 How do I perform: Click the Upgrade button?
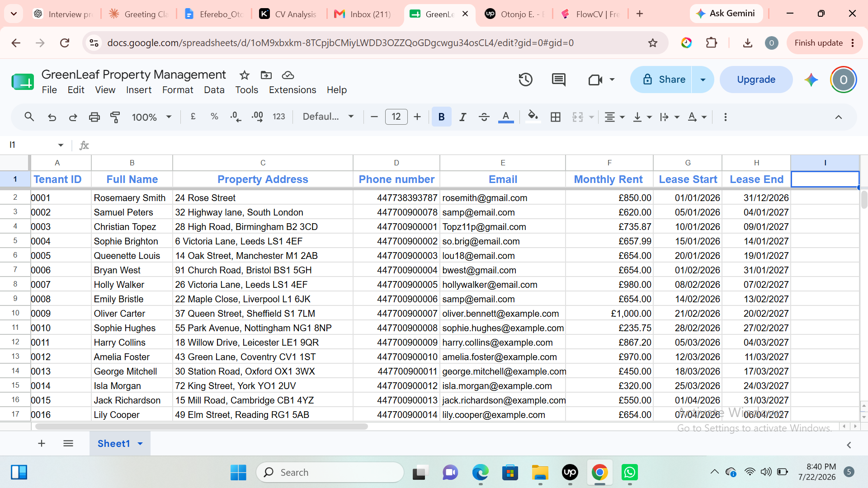click(x=756, y=80)
